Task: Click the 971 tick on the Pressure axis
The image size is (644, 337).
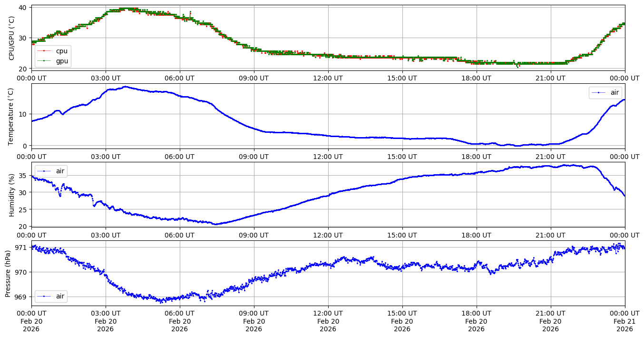Action: pos(22,248)
